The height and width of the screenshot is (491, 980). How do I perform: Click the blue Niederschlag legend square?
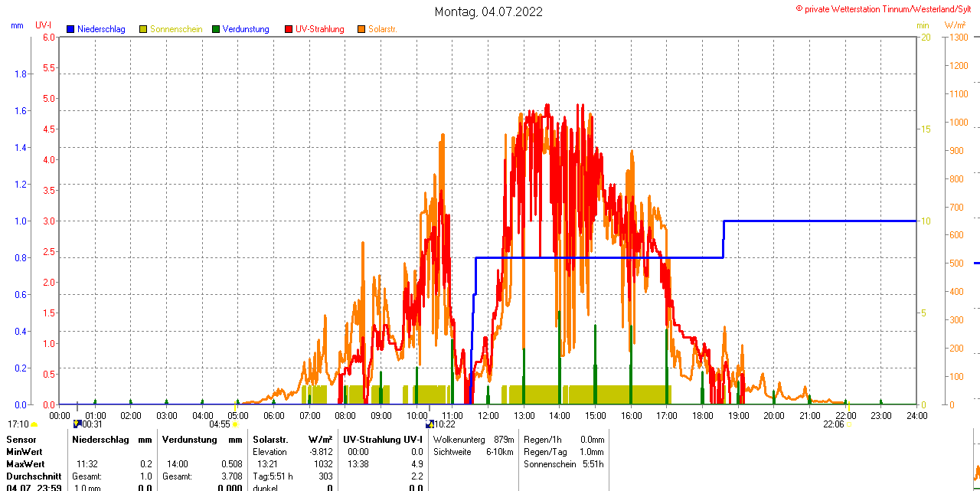point(70,29)
